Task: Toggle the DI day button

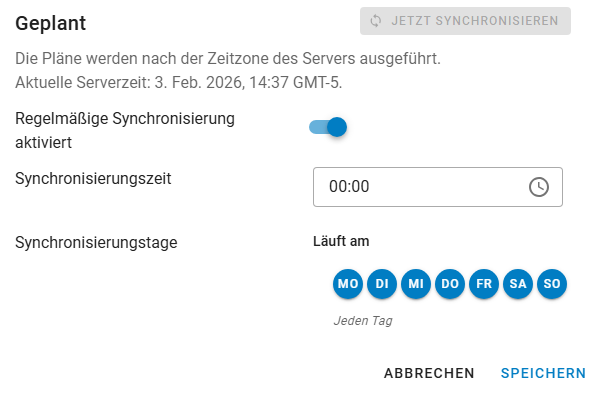Action: click(x=382, y=284)
